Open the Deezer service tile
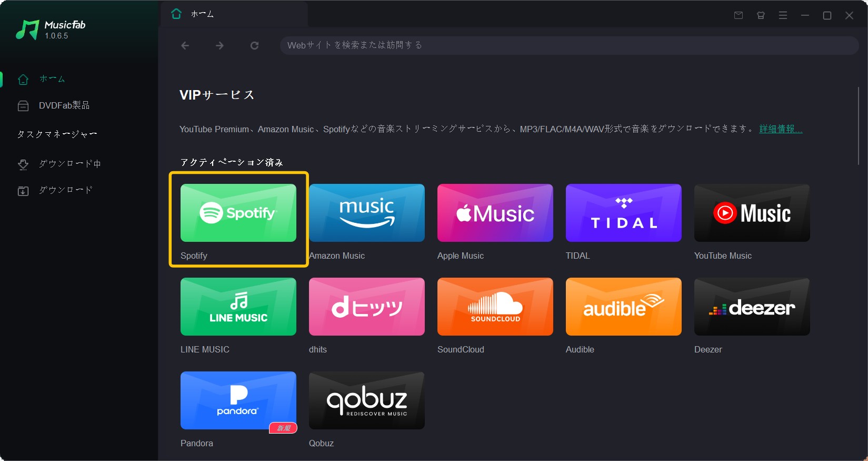 pyautogui.click(x=752, y=307)
